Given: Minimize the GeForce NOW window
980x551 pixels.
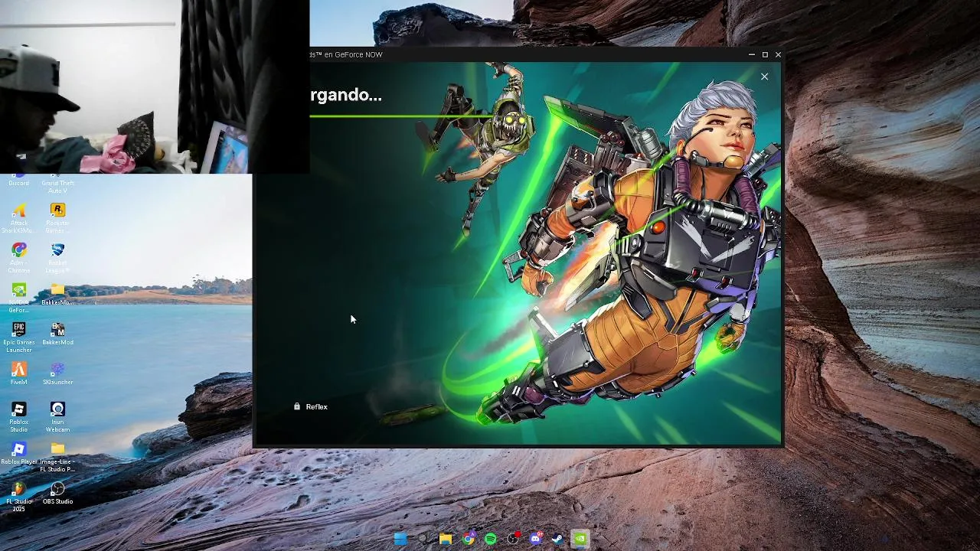Looking at the screenshot, I should tap(752, 54).
